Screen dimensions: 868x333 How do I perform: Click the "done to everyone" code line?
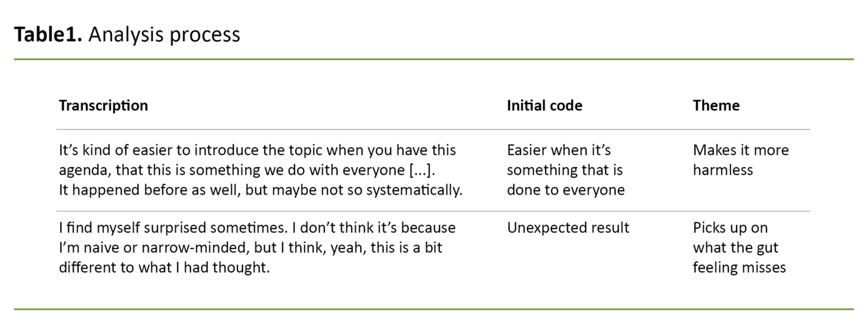pyautogui.click(x=565, y=190)
